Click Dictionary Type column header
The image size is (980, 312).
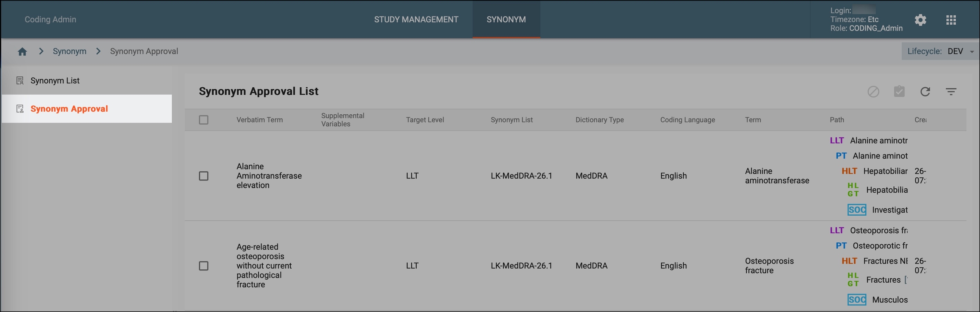599,120
